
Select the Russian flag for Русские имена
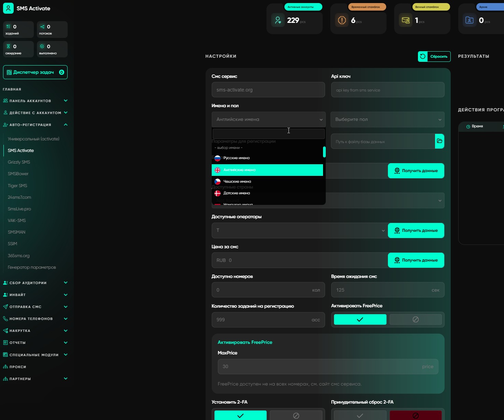click(218, 158)
